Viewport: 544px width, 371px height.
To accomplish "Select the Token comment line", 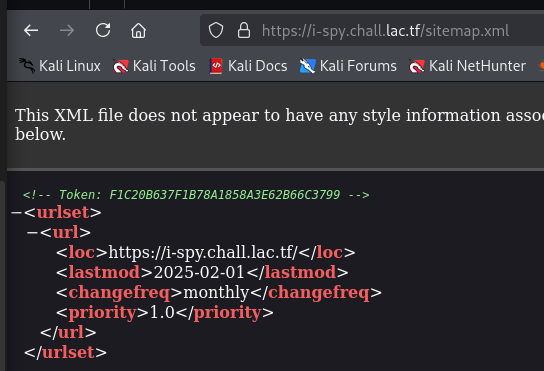I will [196, 195].
